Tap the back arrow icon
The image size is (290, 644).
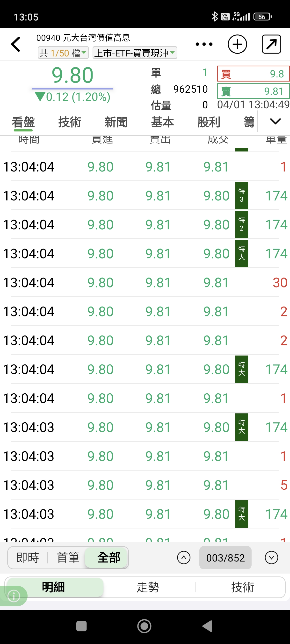(16, 44)
